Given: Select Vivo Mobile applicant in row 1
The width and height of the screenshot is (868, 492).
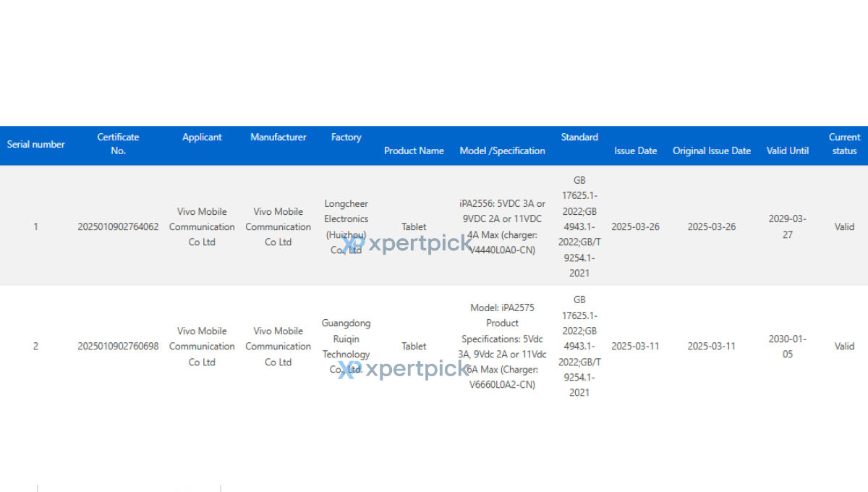Looking at the screenshot, I should click(x=202, y=226).
